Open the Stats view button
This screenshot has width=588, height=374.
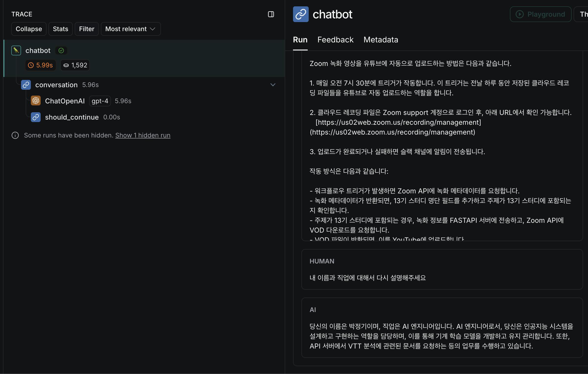(60, 29)
